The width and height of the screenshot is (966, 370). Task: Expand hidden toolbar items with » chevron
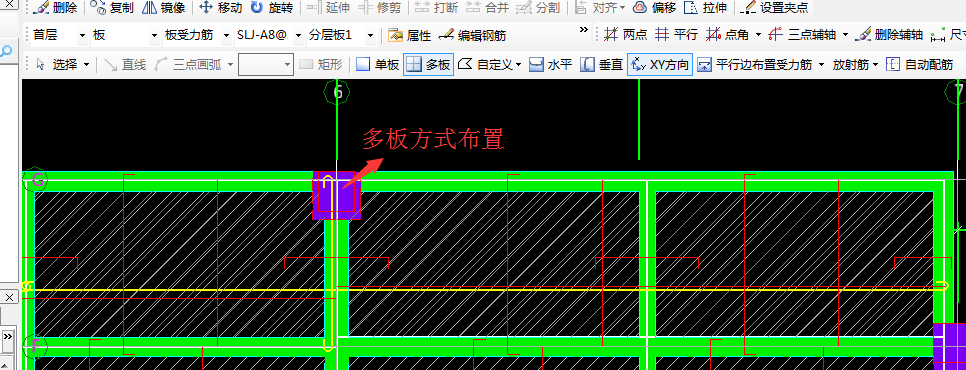584,29
